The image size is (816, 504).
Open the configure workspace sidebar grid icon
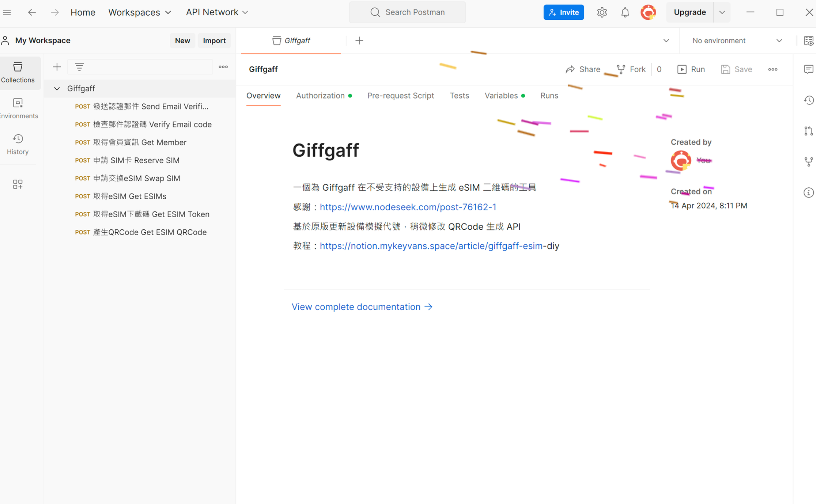[x=18, y=184]
